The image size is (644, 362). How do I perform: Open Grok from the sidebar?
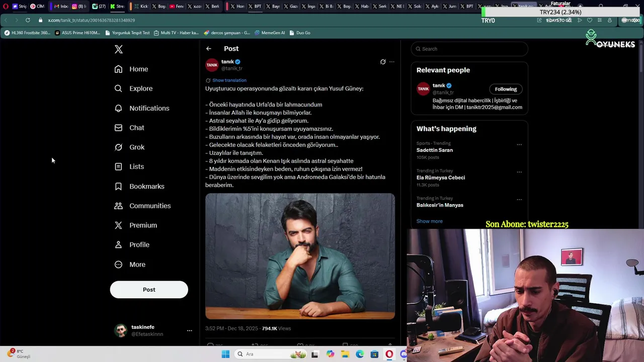click(129, 147)
